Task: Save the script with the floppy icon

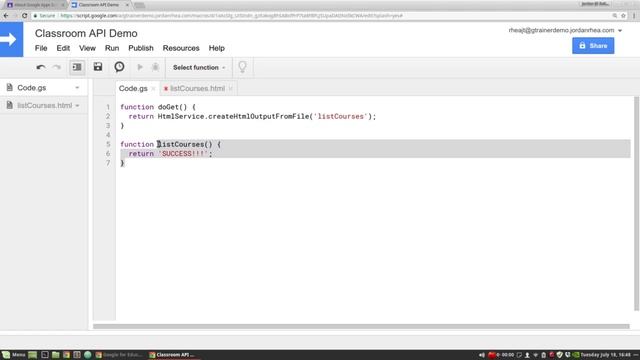Action: [98, 67]
